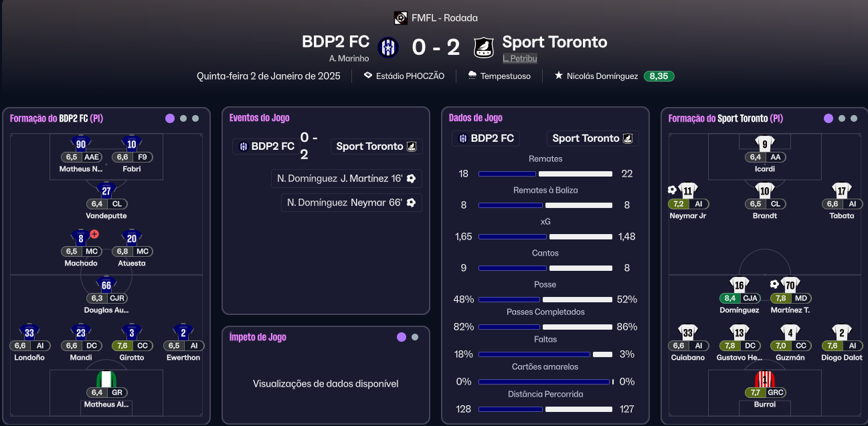The image size is (868, 426).
Task: Select third view dot in Sport Toronto formation panel
Action: coord(854,118)
